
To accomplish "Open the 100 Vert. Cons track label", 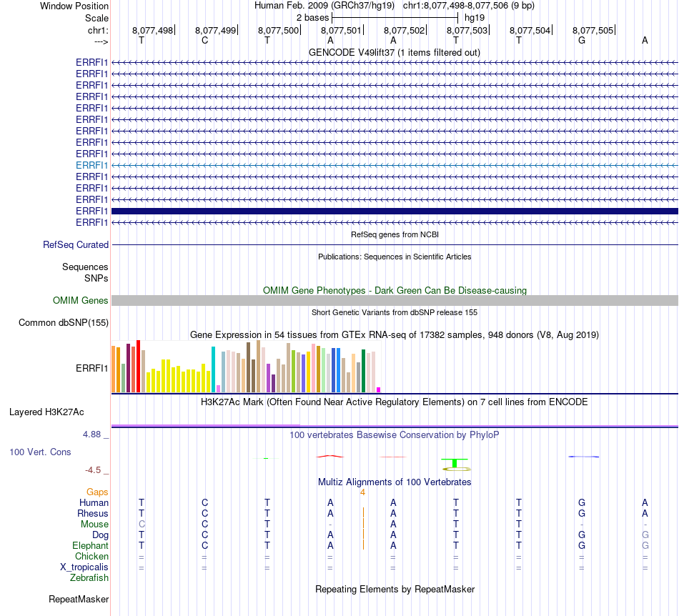I will pyautogui.click(x=40, y=452).
